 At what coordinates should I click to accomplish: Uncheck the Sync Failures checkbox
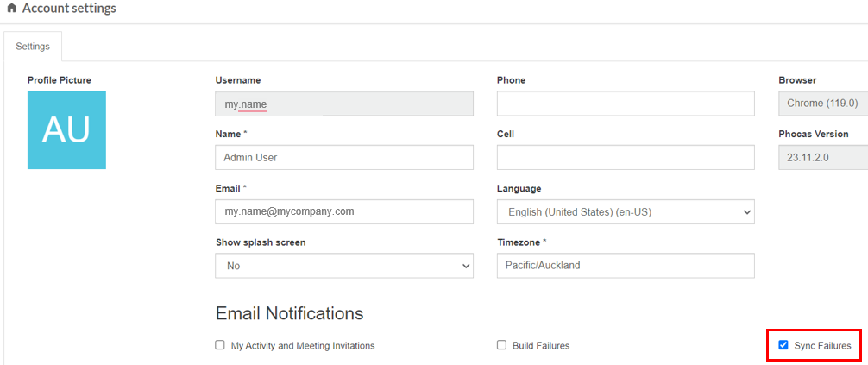coord(783,345)
